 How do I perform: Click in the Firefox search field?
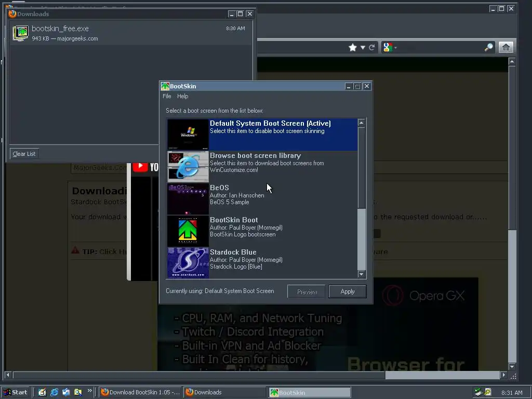click(x=441, y=47)
